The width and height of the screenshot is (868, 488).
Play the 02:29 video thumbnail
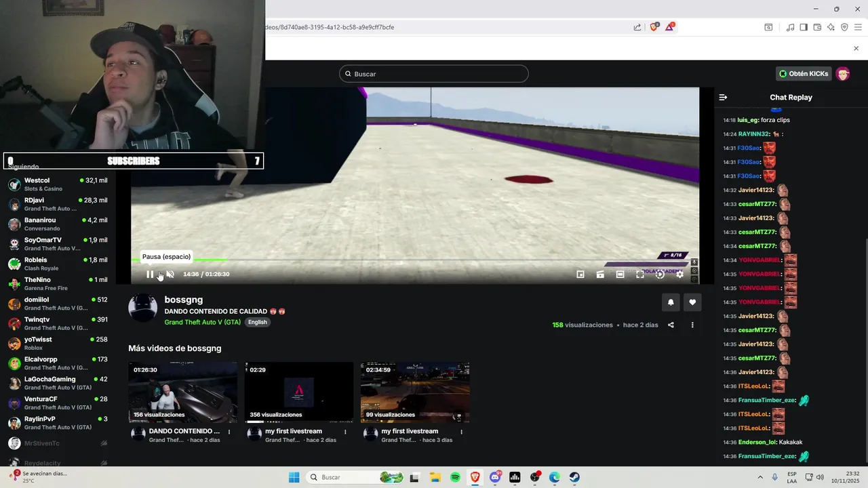[299, 392]
